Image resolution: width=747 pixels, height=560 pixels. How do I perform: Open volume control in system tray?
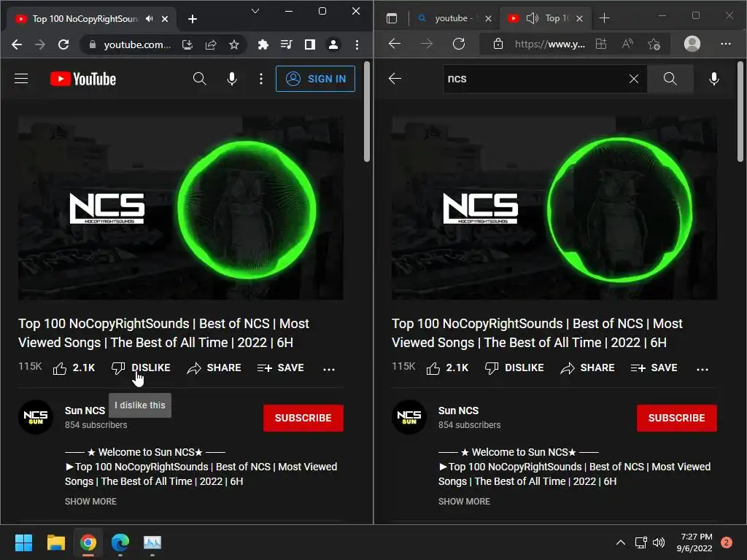point(659,542)
